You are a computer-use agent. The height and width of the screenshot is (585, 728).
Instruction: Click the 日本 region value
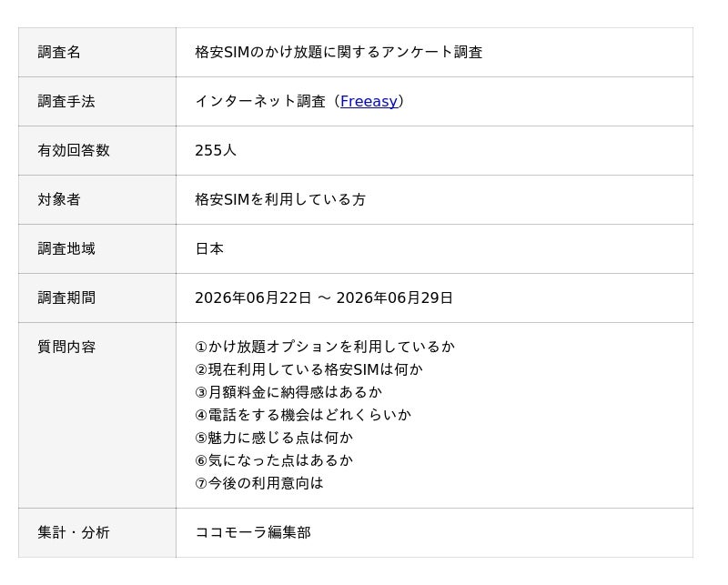(209, 249)
